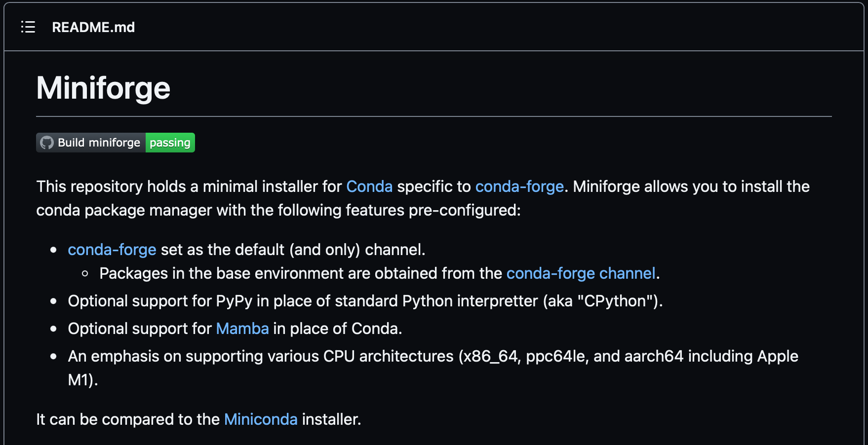Screen dimensions: 868x445
Task: Open the conda-forge link in intro paragraph
Action: pos(519,186)
